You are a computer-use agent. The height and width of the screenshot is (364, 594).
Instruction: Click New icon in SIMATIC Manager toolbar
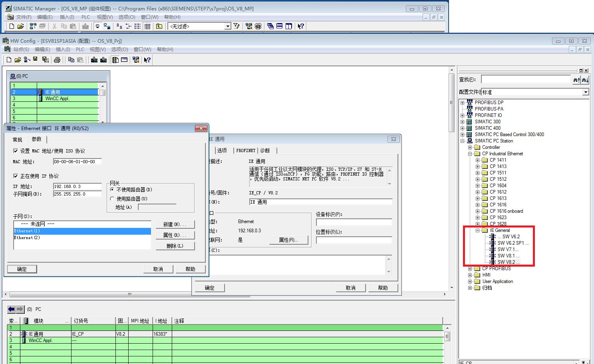click(12, 26)
